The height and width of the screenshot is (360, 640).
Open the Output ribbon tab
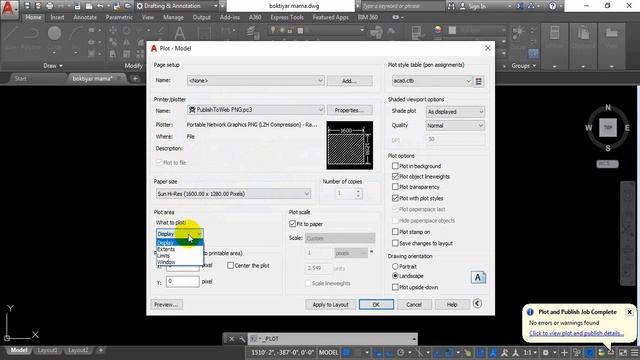pyautogui.click(x=202, y=18)
